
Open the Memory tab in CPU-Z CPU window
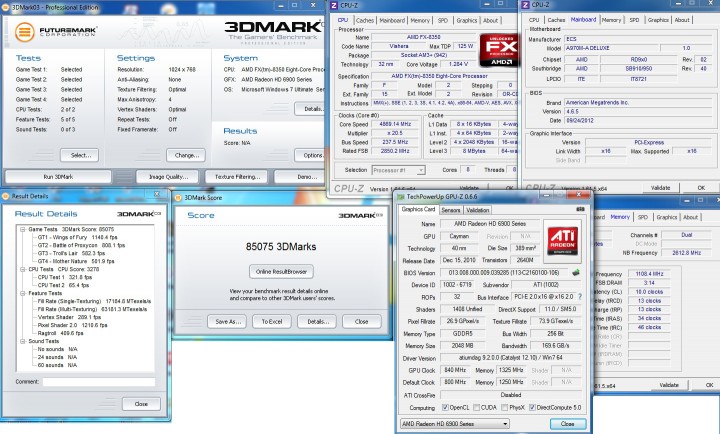pyautogui.click(x=420, y=20)
